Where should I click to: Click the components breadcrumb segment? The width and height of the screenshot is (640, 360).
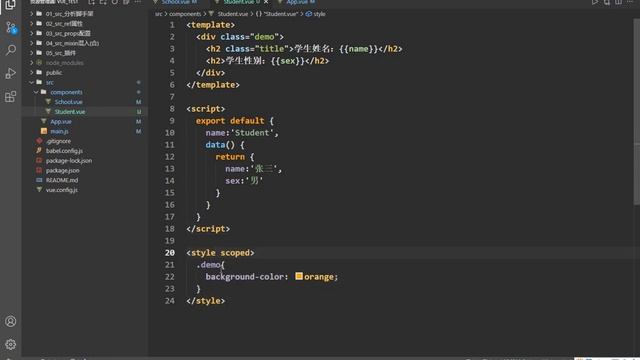coord(185,14)
